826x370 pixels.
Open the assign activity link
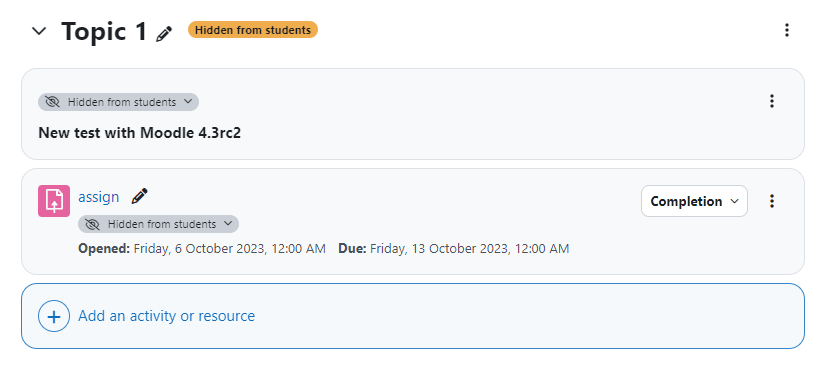[99, 197]
